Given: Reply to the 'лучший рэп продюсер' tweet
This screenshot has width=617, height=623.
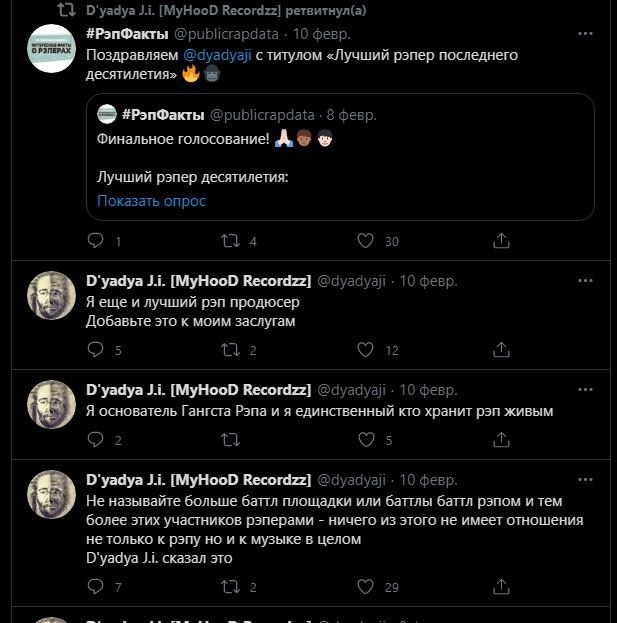Looking at the screenshot, I should coord(96,350).
